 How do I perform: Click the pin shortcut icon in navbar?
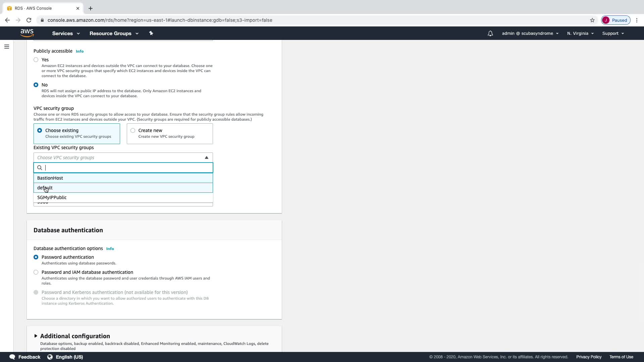click(x=151, y=33)
